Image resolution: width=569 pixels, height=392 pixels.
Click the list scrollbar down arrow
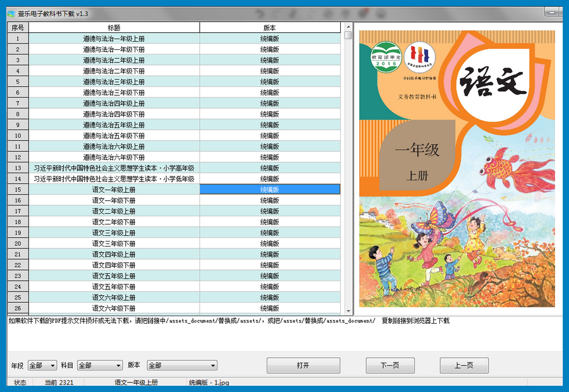348,311
